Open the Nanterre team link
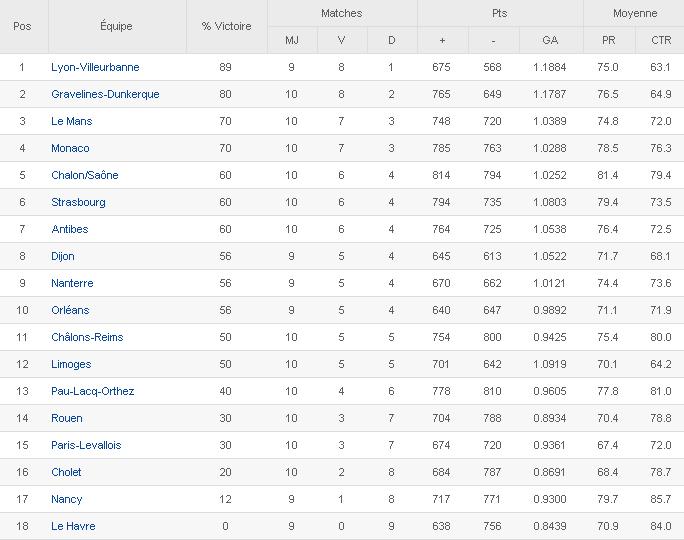Image resolution: width=684 pixels, height=540 pixels. tap(72, 283)
